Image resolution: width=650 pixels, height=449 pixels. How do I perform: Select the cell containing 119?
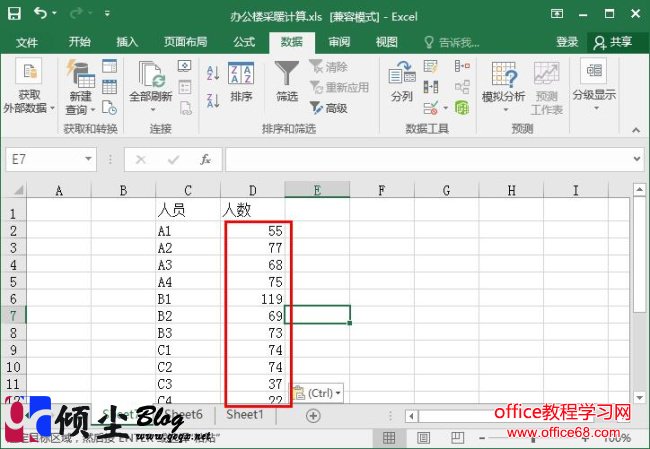252,299
